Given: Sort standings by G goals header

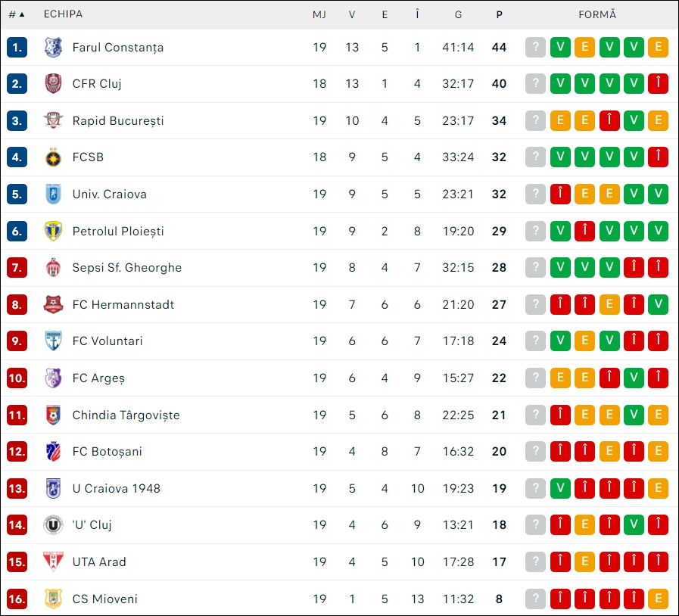Looking at the screenshot, I should [458, 14].
